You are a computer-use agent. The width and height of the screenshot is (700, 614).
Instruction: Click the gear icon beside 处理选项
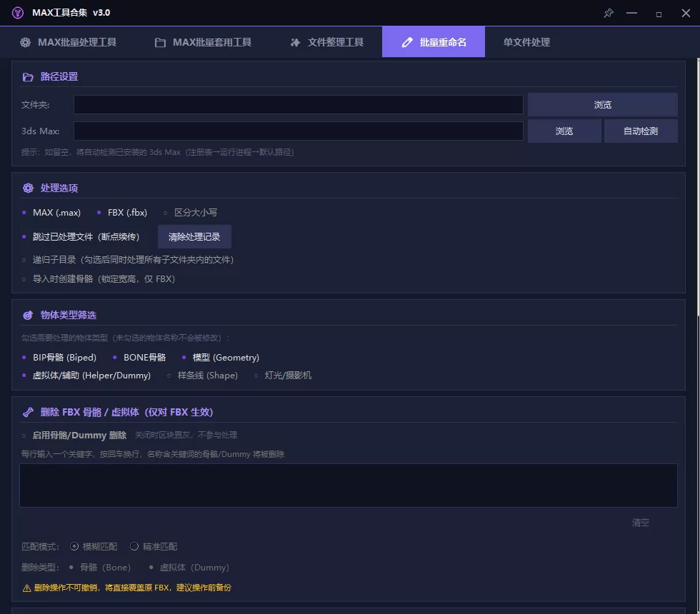(x=28, y=188)
